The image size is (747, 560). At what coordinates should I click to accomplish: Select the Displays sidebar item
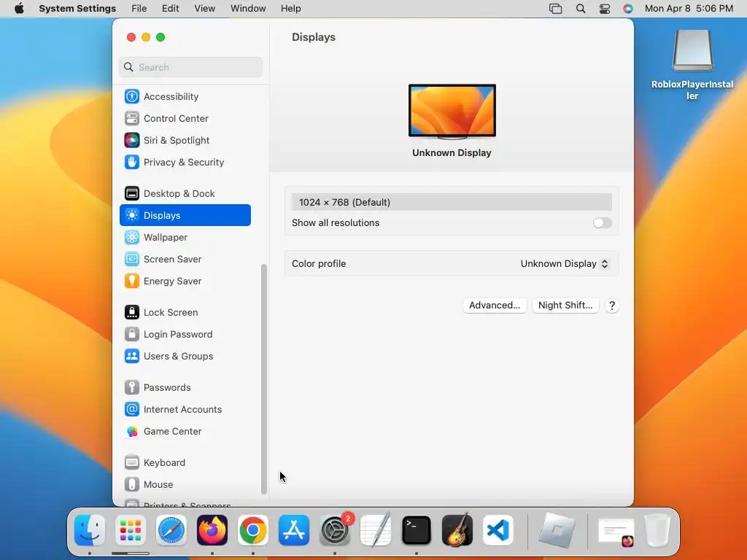[x=185, y=215]
